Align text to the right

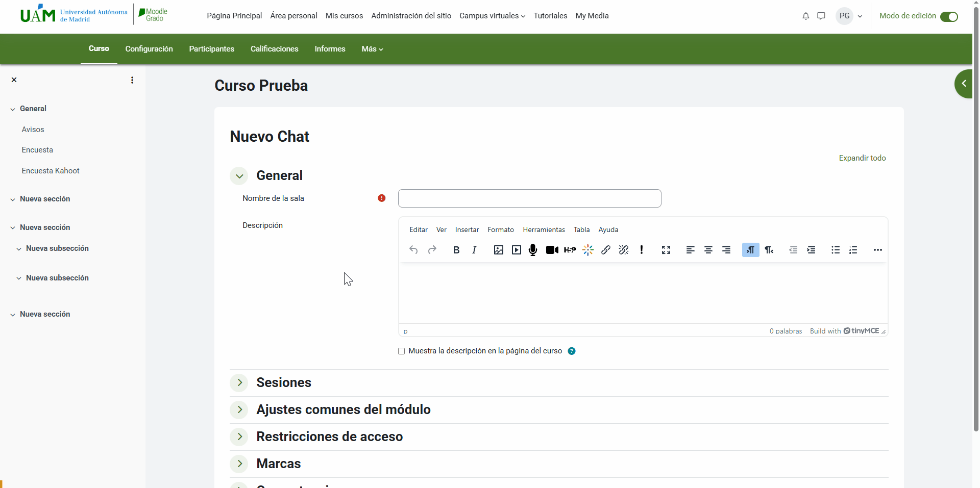(x=726, y=250)
